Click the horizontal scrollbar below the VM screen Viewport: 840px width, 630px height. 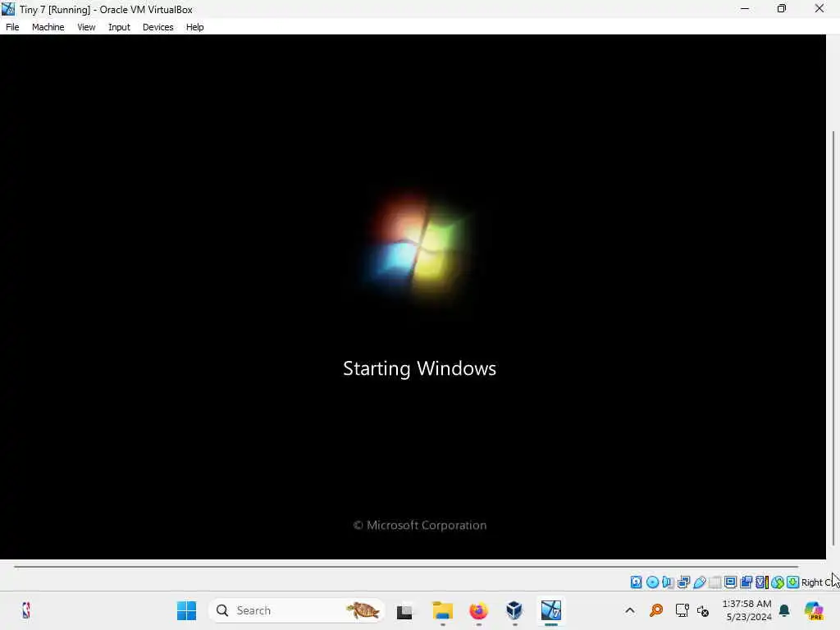[406, 566]
